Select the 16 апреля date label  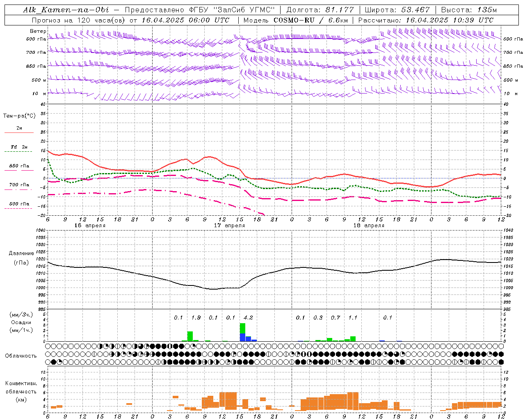tap(90, 225)
